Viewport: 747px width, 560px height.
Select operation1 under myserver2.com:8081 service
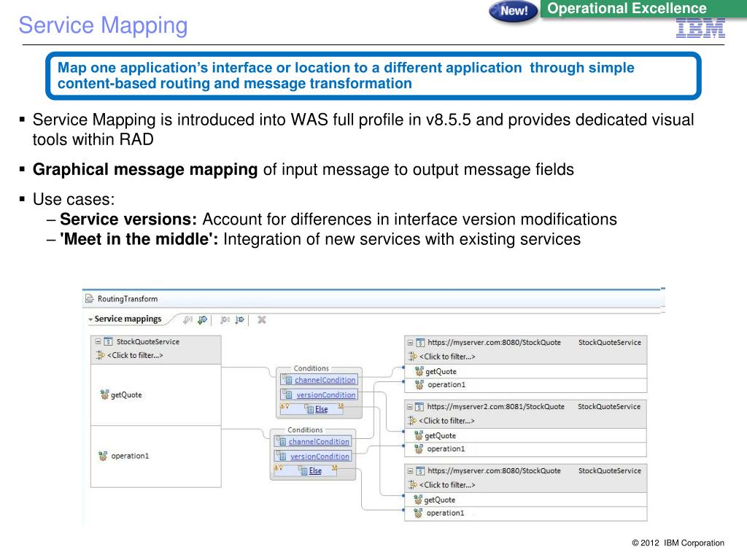[x=446, y=448]
